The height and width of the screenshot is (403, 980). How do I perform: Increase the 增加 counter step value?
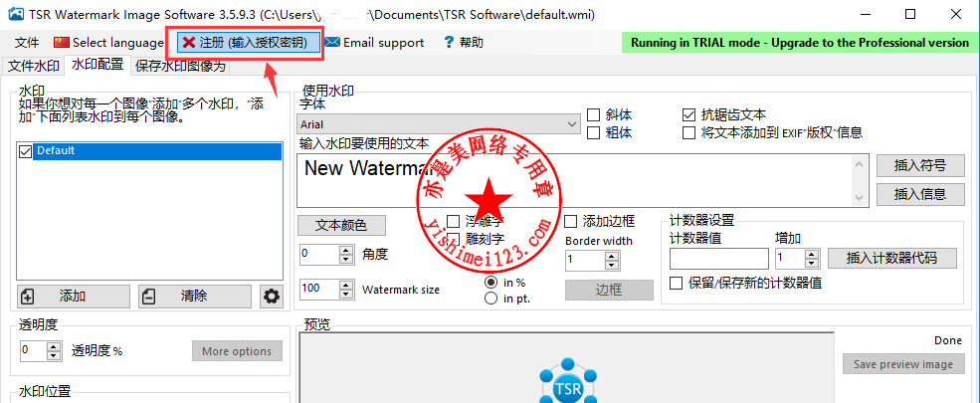(x=812, y=254)
